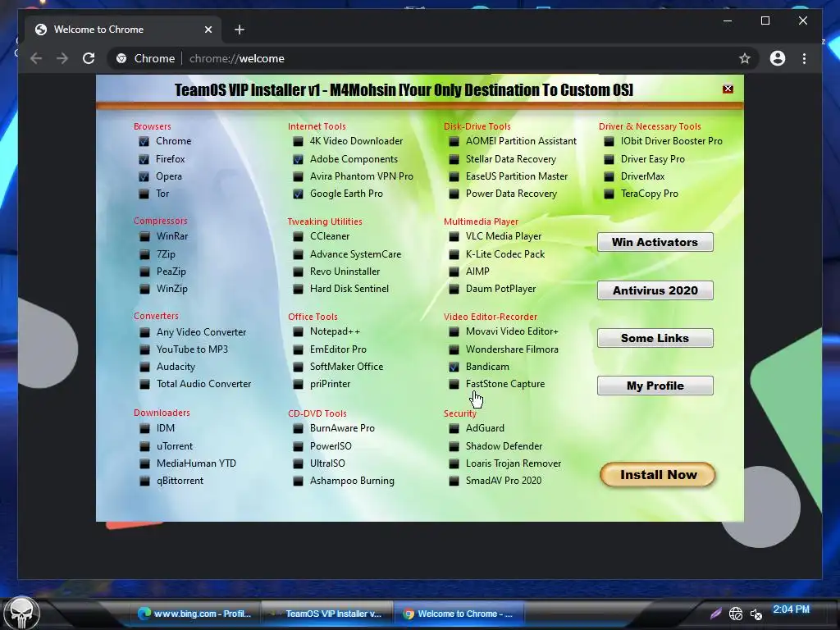Screen dimensions: 840x630
Task: Tick qBittorrent checkbox
Action: [x=144, y=481]
